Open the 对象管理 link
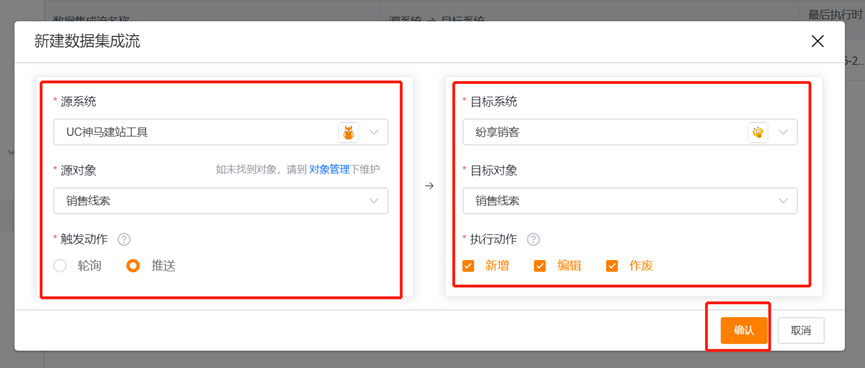This screenshot has width=865, height=368. point(329,169)
